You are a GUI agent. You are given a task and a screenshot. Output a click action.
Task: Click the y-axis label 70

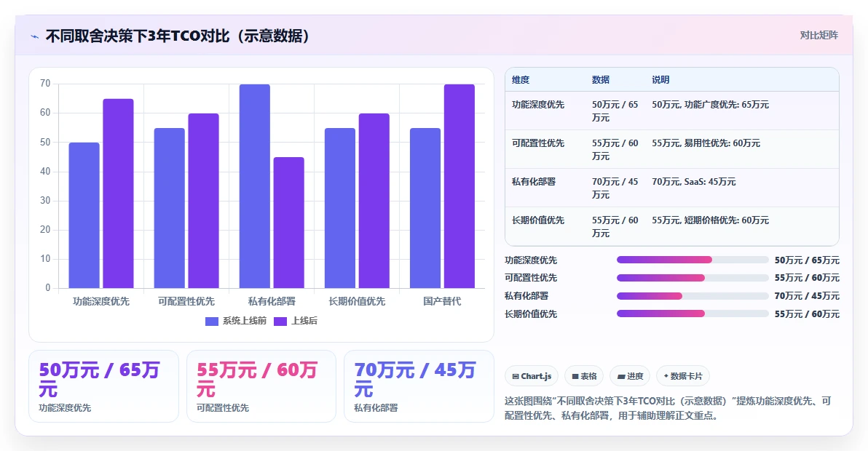click(45, 84)
